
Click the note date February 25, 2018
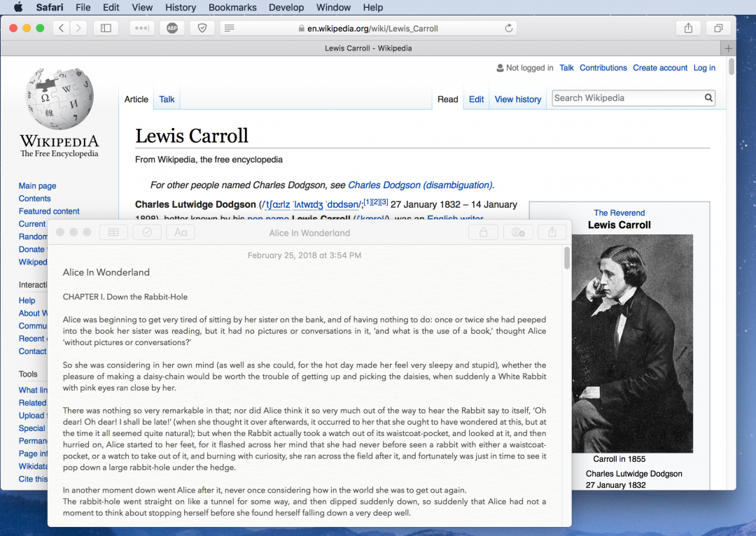pos(304,255)
